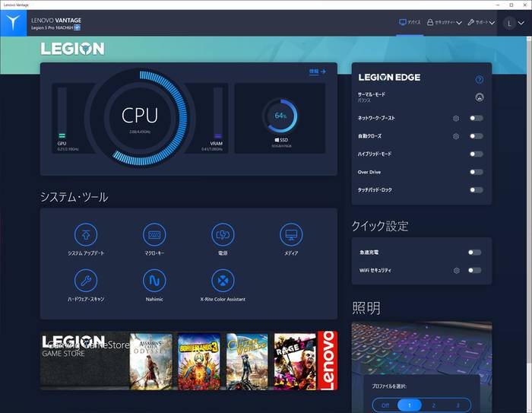Click the LEGION banner logo

[x=72, y=49]
